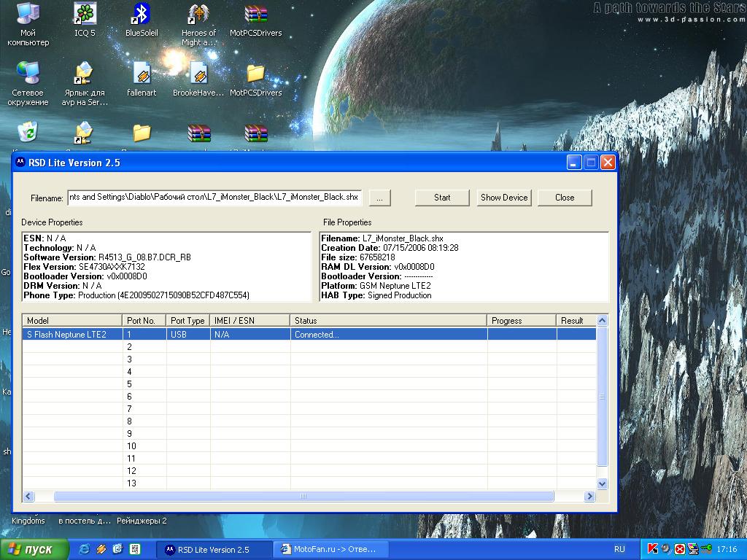Click the File size 67658218 line
The image size is (747, 560).
357,257
